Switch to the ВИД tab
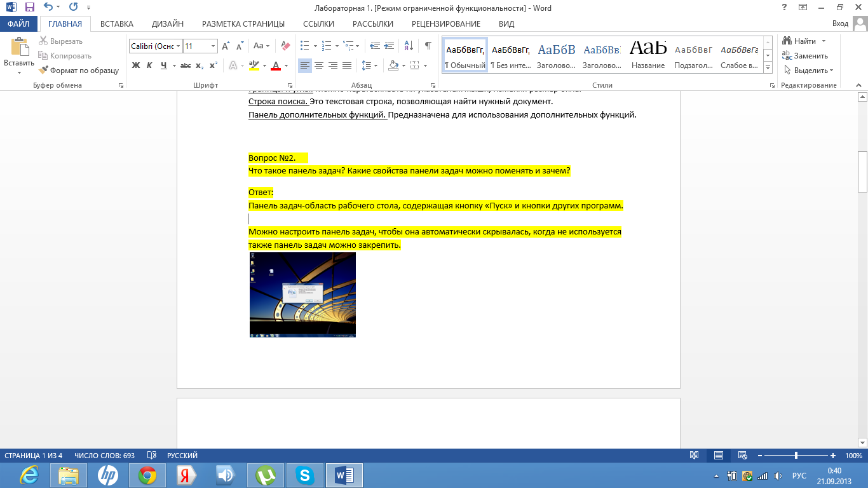The height and width of the screenshot is (488, 868). [x=506, y=24]
